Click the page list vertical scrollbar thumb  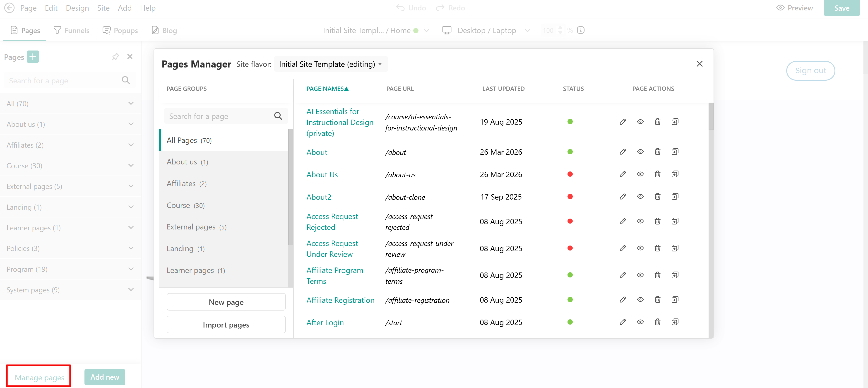711,117
